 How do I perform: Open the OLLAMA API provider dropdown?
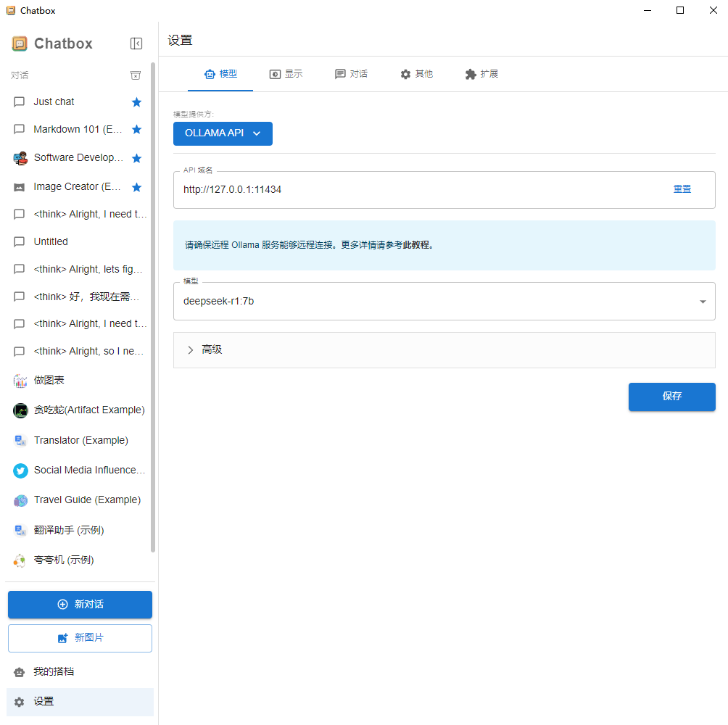click(223, 133)
